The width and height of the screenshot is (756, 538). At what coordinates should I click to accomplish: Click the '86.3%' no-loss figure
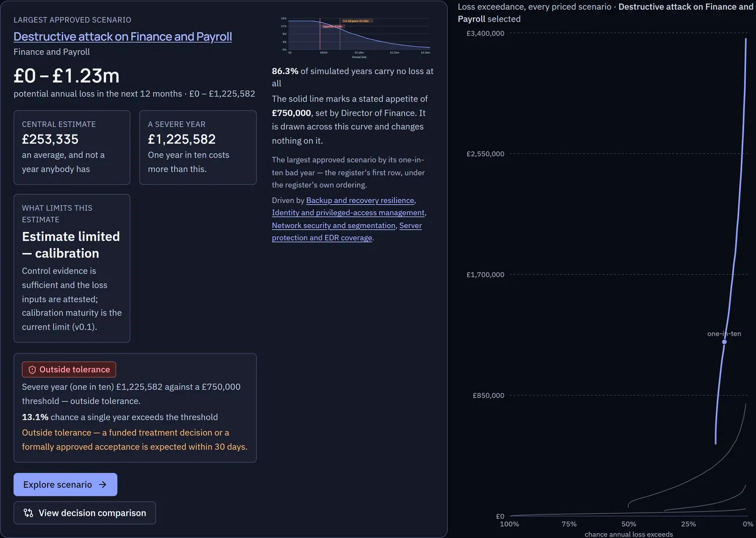[285, 71]
